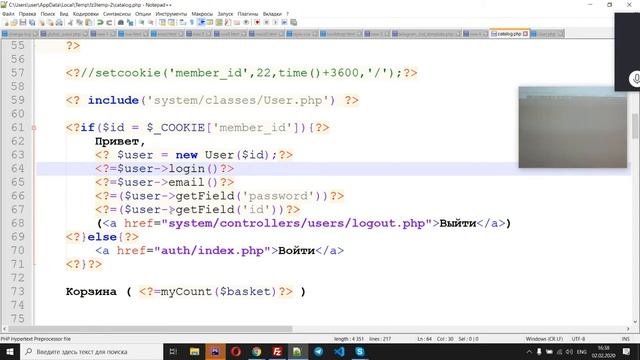Open the Синтаксисы menu
The width and height of the screenshot is (640, 360).
(x=117, y=14)
